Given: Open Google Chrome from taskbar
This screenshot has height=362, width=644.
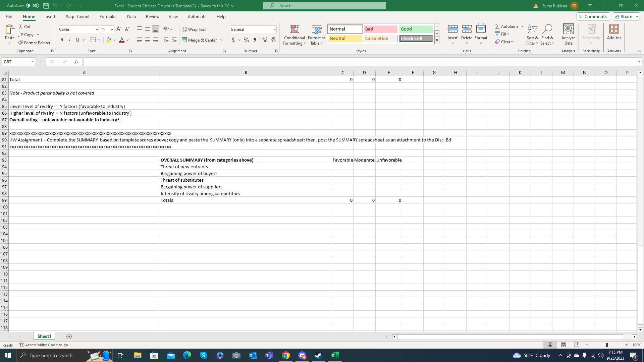Looking at the screenshot, I should coord(286,355).
